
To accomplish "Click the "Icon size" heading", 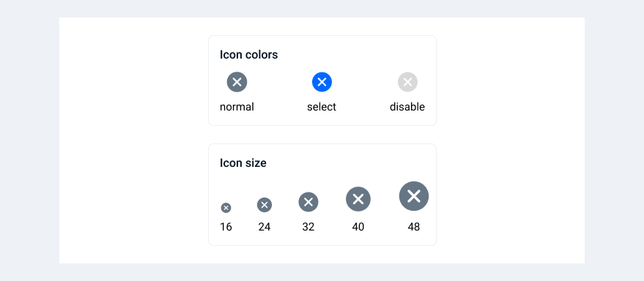I will (x=243, y=163).
